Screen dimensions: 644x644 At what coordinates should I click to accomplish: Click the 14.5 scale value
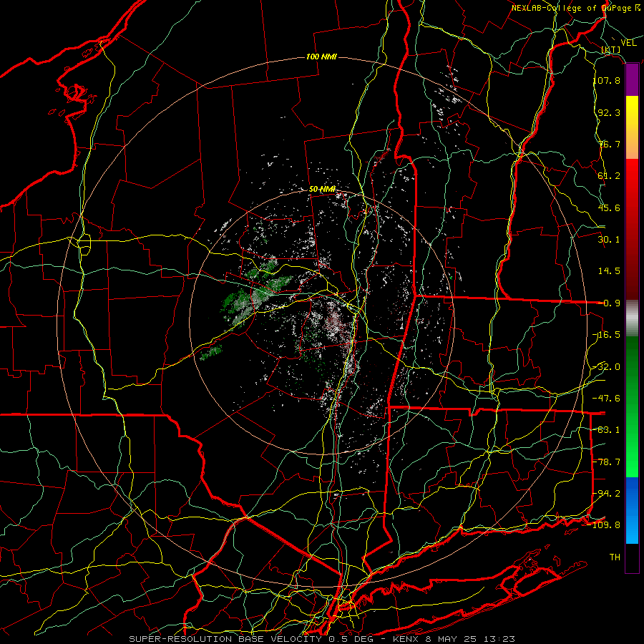click(609, 271)
